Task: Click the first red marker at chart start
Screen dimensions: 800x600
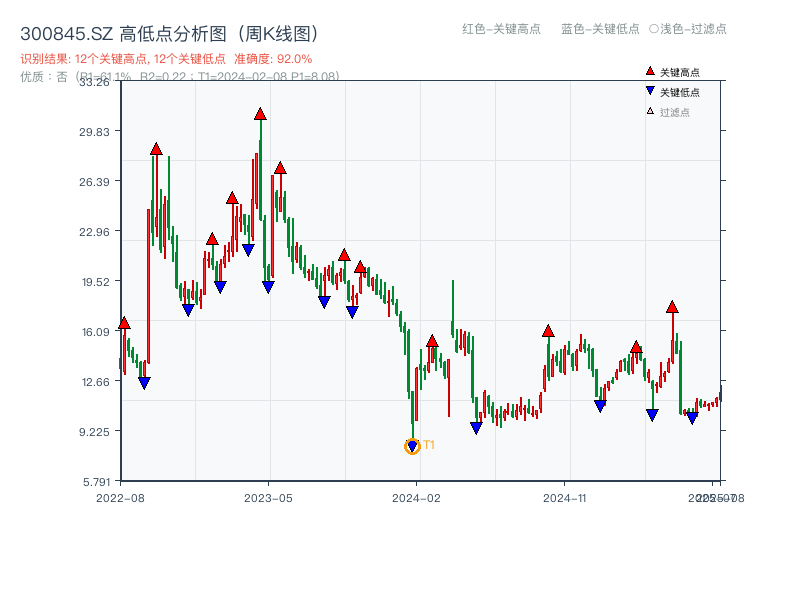Action: point(123,322)
